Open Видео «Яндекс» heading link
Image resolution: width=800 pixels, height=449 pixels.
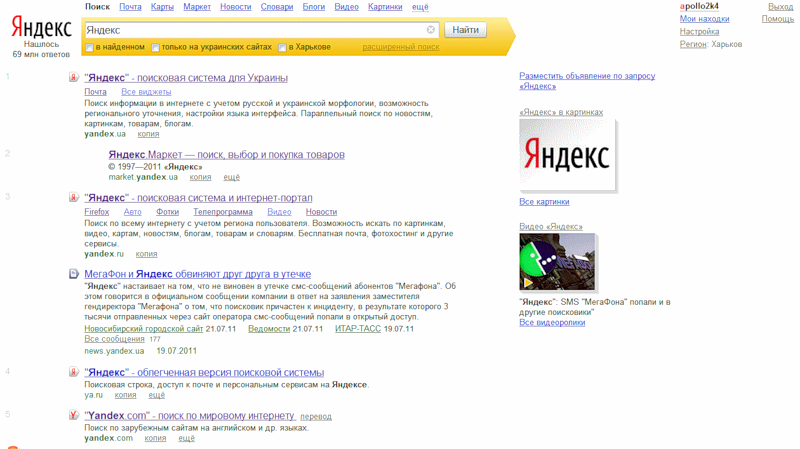[551, 226]
